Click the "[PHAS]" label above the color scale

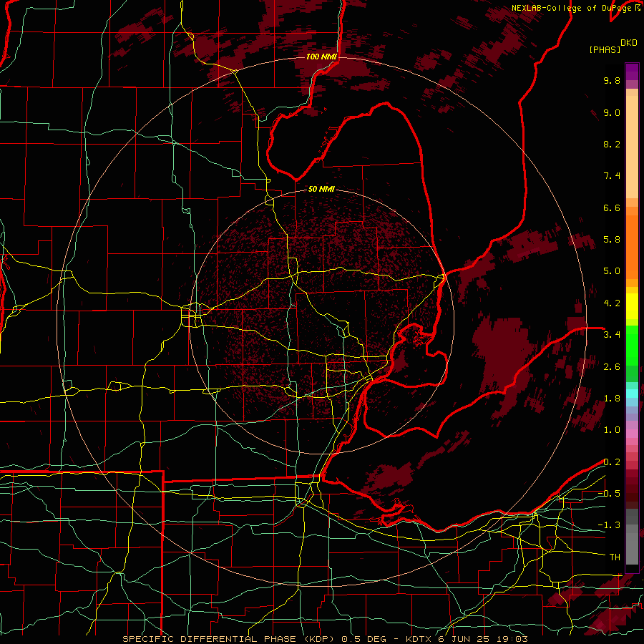[605, 49]
